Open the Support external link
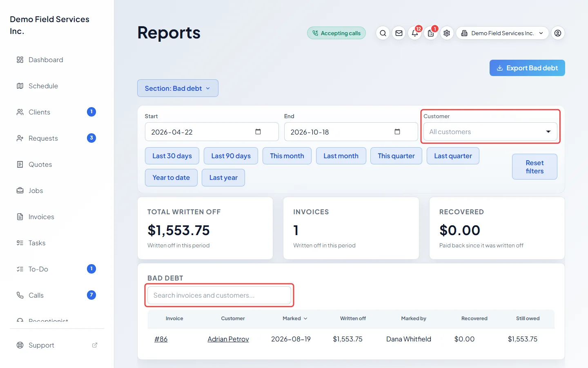 [x=56, y=345]
